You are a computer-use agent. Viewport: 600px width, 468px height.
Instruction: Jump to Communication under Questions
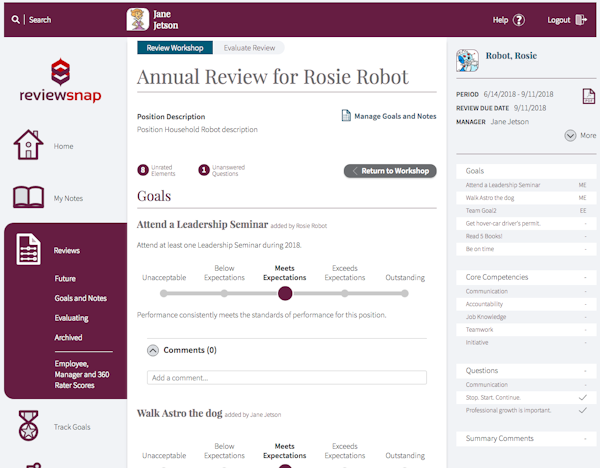tap(526, 385)
